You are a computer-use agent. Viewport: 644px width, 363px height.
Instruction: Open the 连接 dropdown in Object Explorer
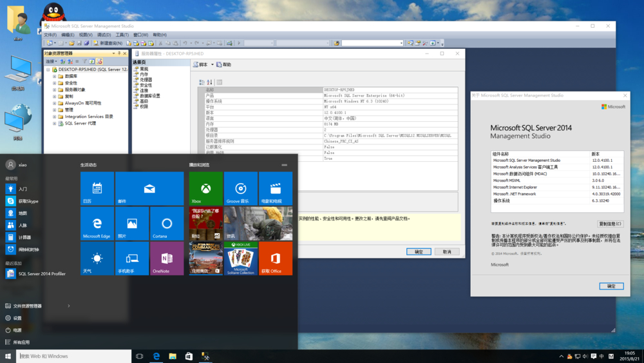(x=51, y=61)
